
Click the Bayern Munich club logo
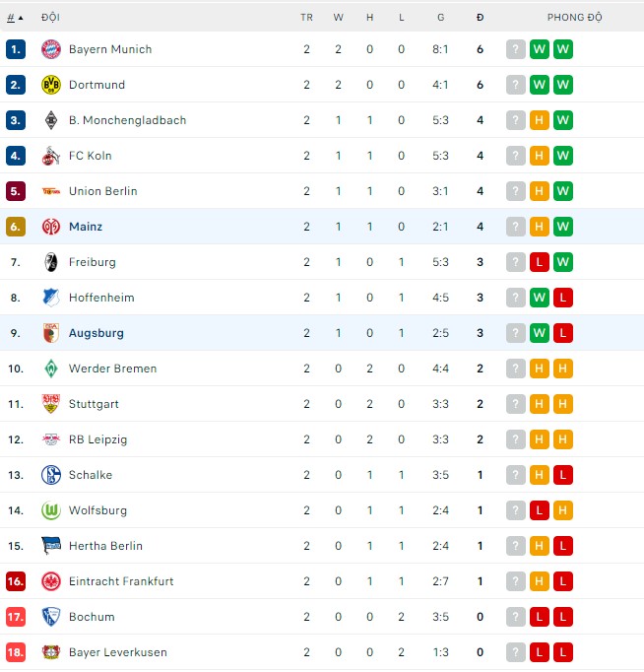click(x=51, y=49)
